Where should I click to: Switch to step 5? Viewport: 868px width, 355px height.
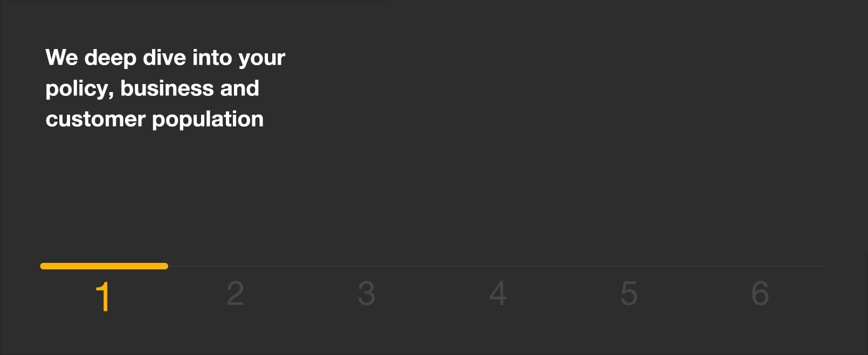[x=629, y=294]
